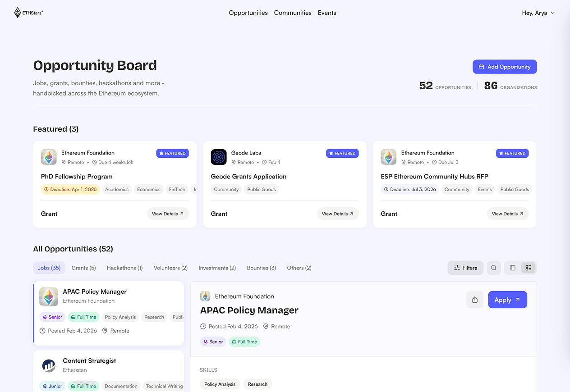Click the ETHStars logo
The width and height of the screenshot is (570, 392).
[28, 13]
